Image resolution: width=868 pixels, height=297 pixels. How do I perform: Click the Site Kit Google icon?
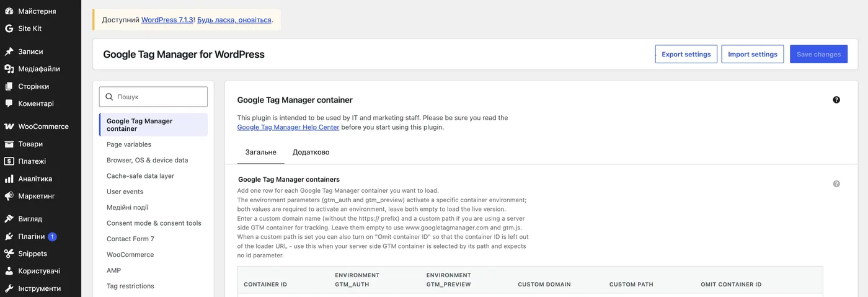(9, 29)
